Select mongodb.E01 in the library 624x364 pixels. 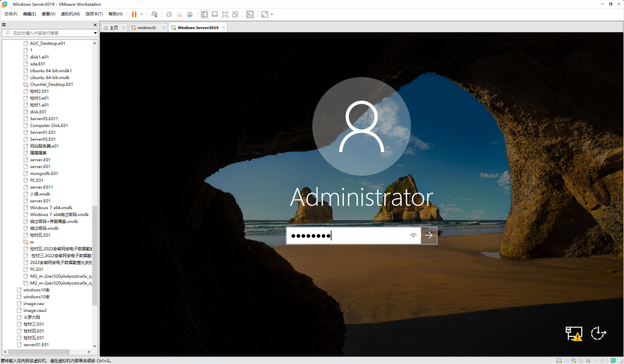pyautogui.click(x=44, y=173)
